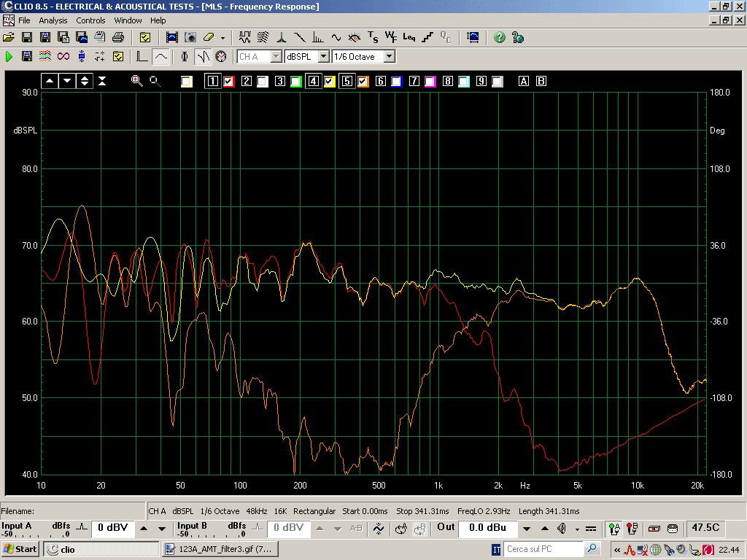747x560 pixels.
Task: Open the 1/6 Octave smoothing dropdown
Action: tap(389, 56)
